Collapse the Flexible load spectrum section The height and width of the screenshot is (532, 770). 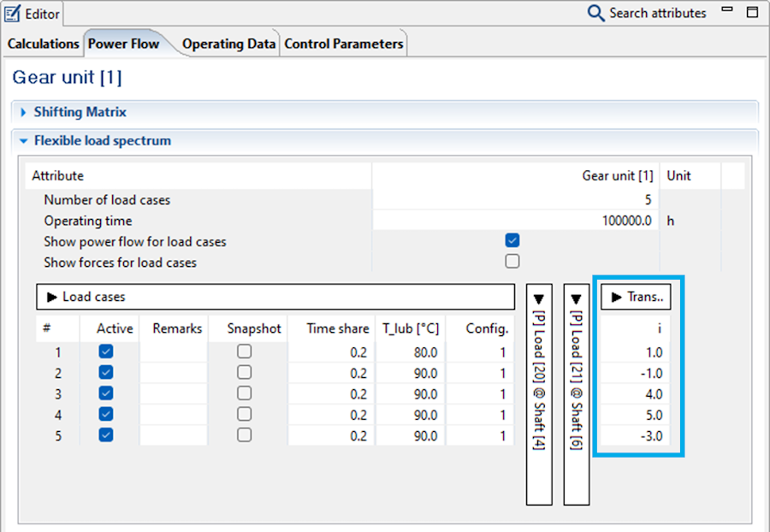click(24, 141)
